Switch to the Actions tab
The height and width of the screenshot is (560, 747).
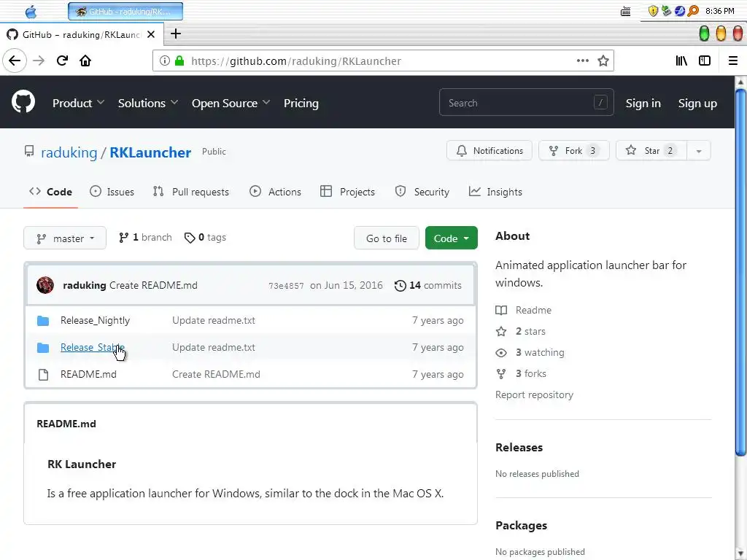275,192
